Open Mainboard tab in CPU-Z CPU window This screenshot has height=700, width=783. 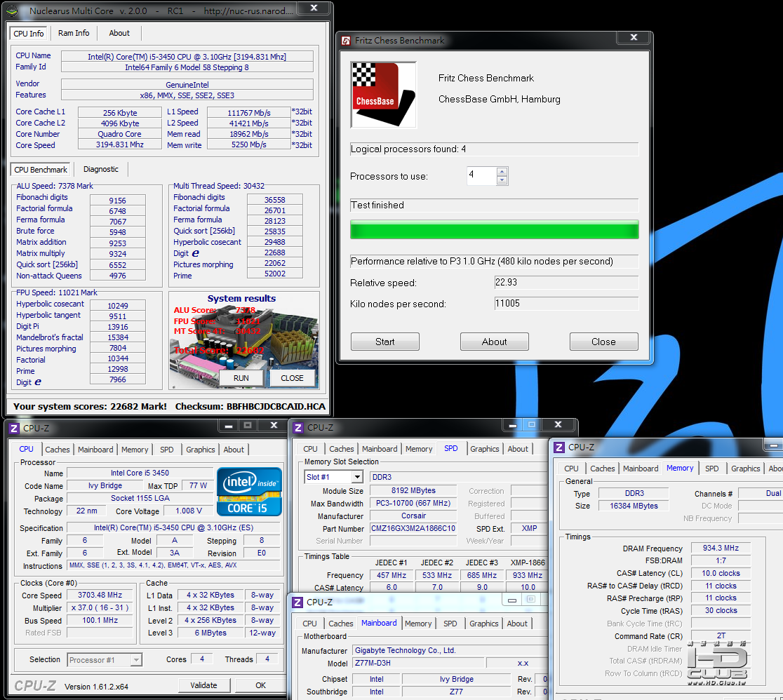click(x=95, y=450)
